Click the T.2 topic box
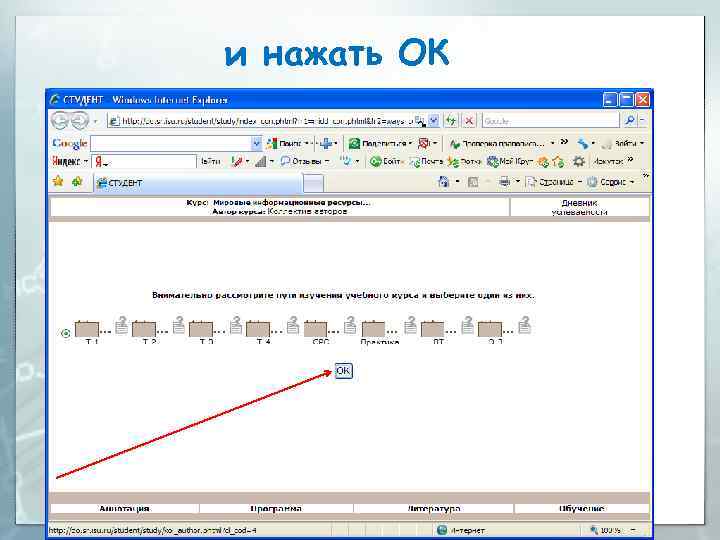This screenshot has width=720, height=540. coord(144,329)
